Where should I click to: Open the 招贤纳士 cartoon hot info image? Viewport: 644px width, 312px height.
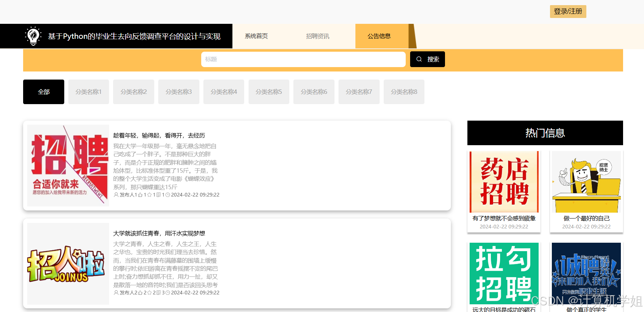586,182
